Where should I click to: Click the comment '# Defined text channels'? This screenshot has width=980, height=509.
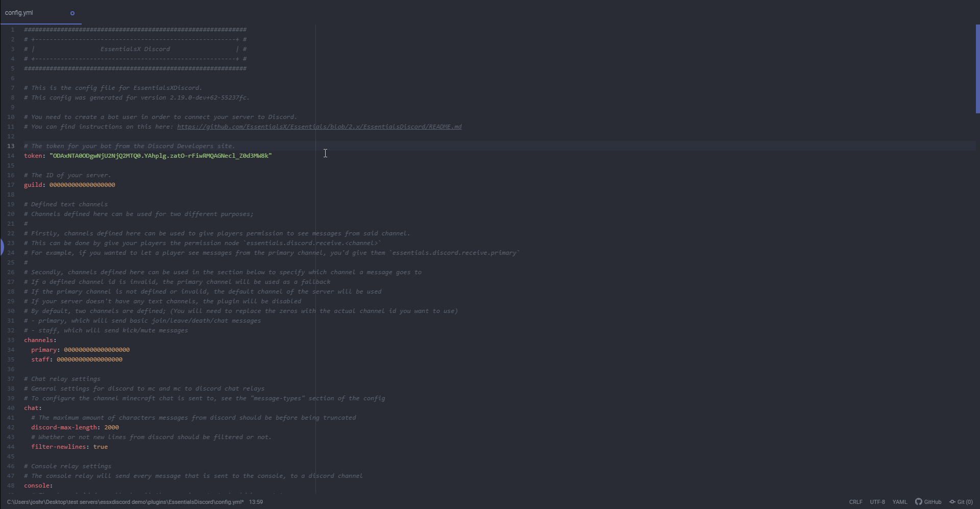pyautogui.click(x=66, y=204)
